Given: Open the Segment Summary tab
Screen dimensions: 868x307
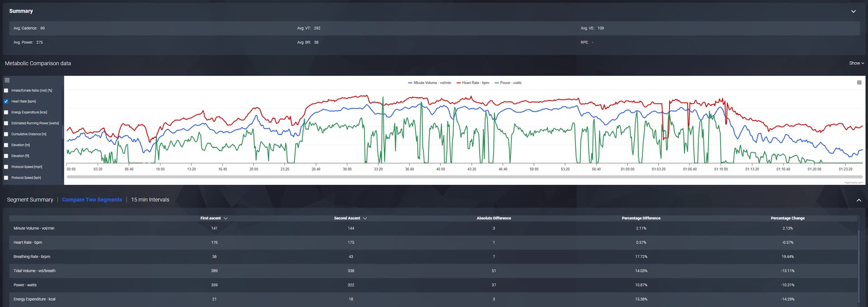Looking at the screenshot, I should [30, 200].
